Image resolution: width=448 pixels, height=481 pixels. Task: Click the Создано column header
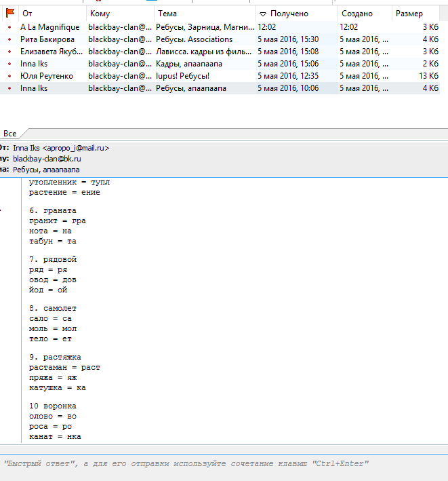[x=364, y=14]
